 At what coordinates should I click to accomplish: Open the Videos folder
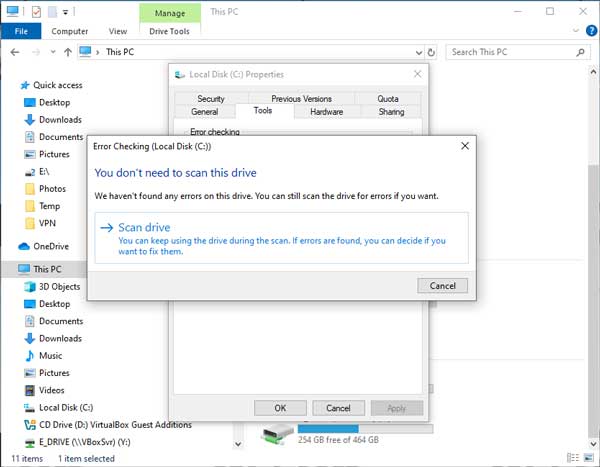pos(44,390)
